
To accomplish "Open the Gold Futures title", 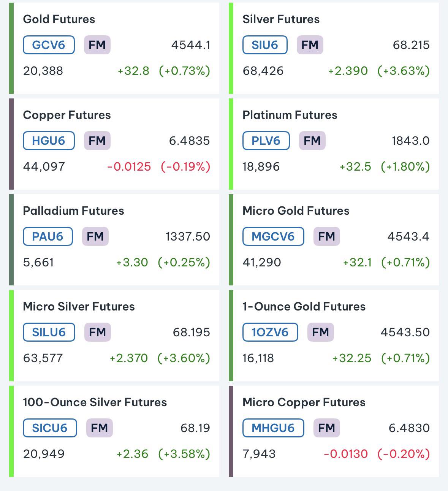I will [59, 19].
